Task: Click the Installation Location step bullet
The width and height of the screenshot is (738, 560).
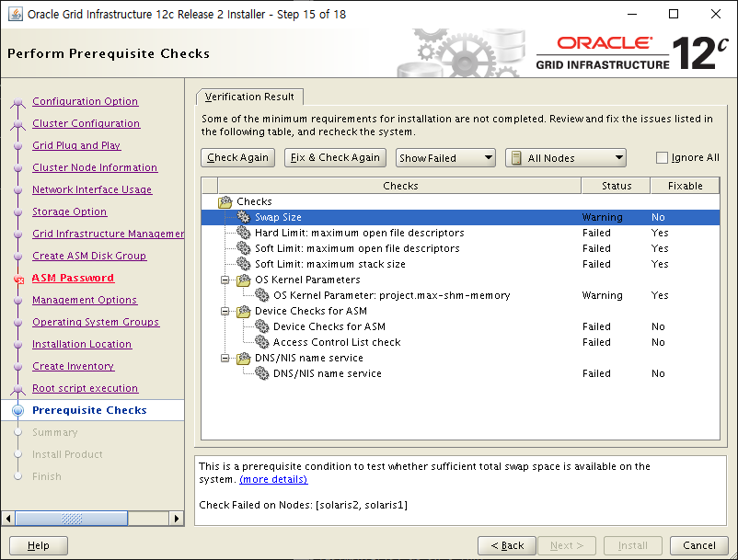Action: [x=17, y=345]
